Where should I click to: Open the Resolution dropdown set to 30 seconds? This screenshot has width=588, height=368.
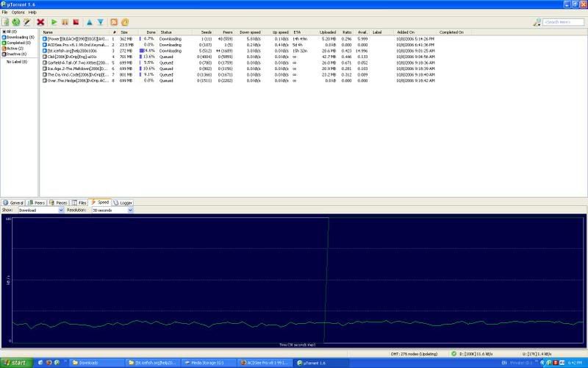[x=112, y=210]
